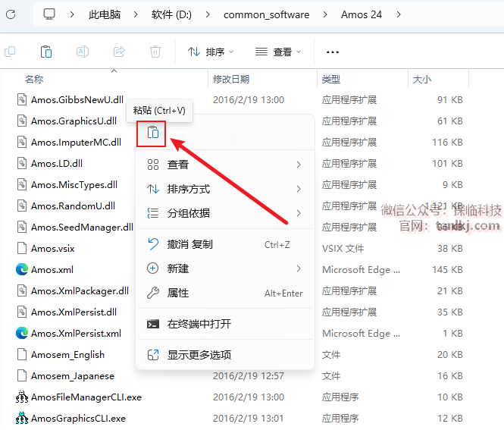
Task: Click the rename icon in toolbar
Action: [83, 52]
